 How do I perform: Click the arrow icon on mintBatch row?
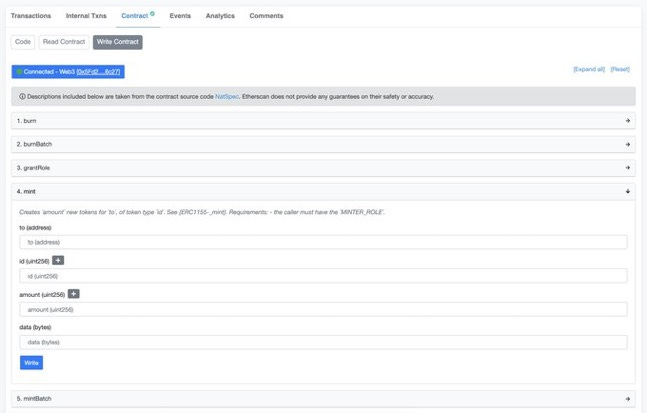pos(628,399)
